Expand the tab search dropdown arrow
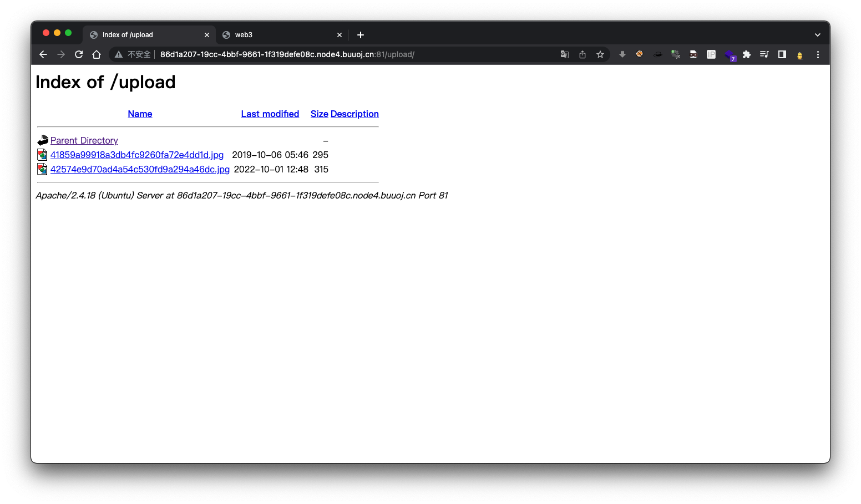The width and height of the screenshot is (861, 504). [x=818, y=35]
